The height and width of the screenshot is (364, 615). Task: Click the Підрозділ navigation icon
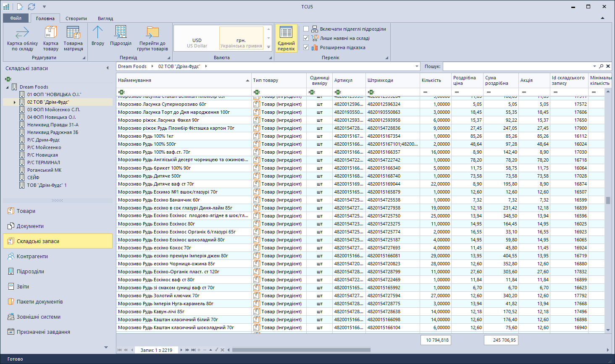(x=121, y=36)
